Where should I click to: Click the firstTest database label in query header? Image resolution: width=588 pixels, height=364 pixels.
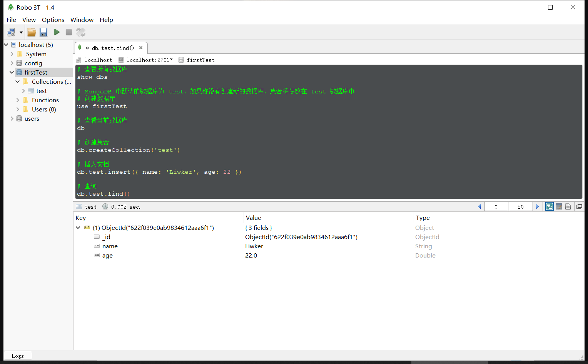pos(200,60)
